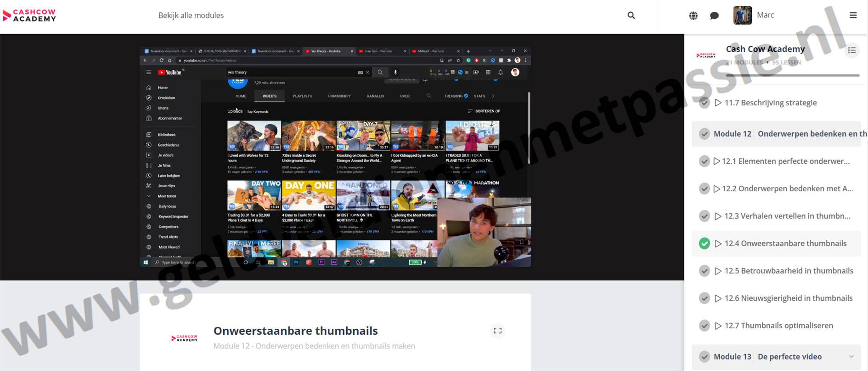This screenshot has height=371, width=868.
Task: Play the lesson video preview
Action: coord(335,157)
